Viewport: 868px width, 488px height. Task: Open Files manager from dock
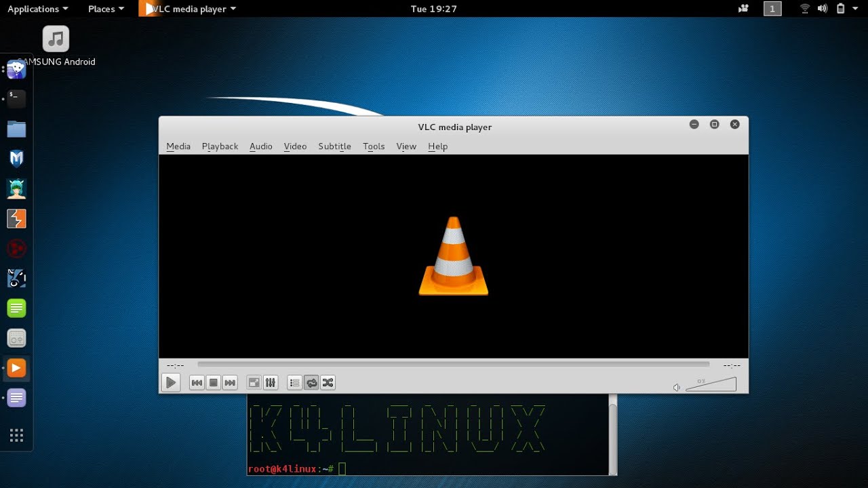16,129
